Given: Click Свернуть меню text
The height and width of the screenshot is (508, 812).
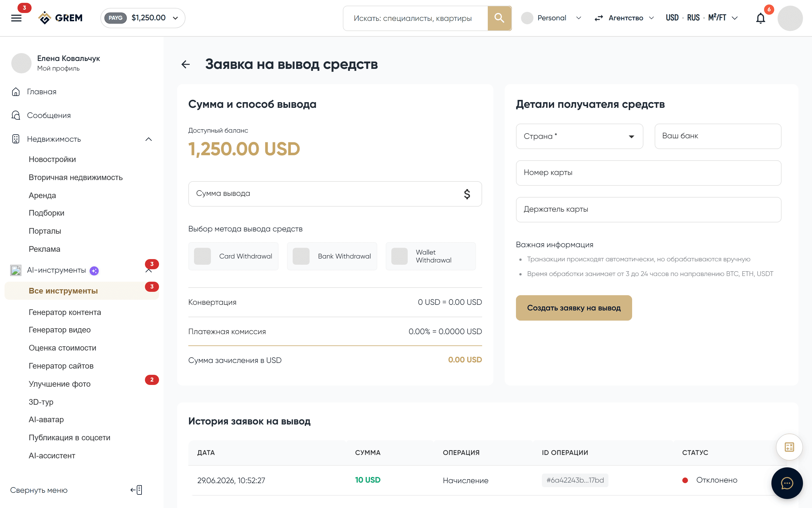Looking at the screenshot, I should (39, 490).
